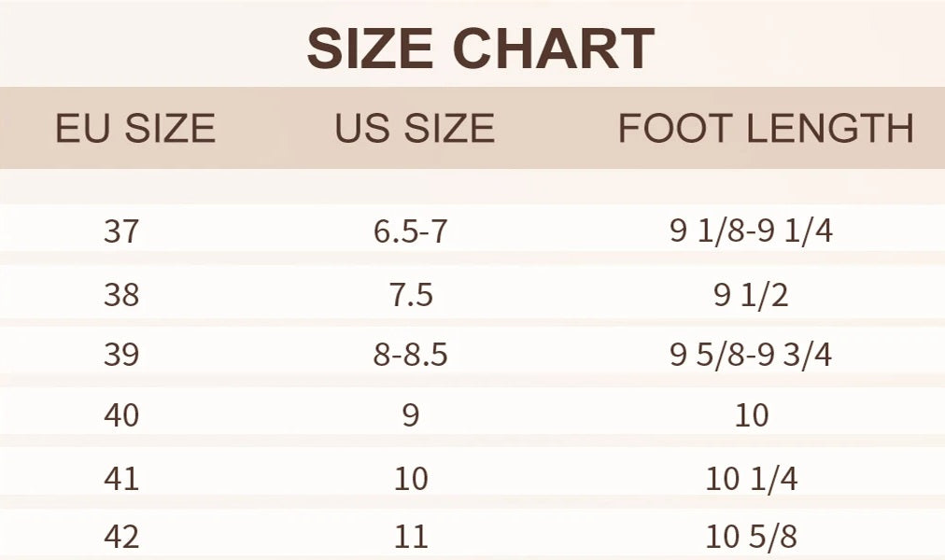Click US size 9 in row 40

pos(411,415)
